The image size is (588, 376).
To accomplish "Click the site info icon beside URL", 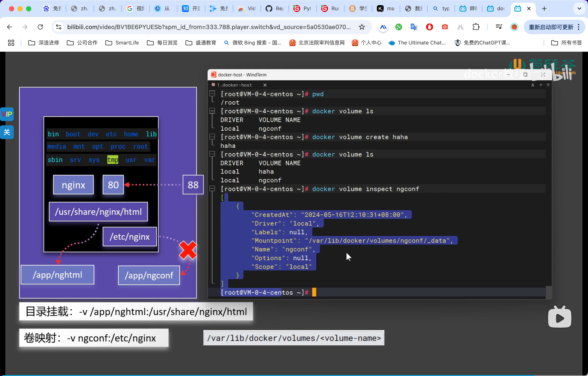I will point(59,27).
